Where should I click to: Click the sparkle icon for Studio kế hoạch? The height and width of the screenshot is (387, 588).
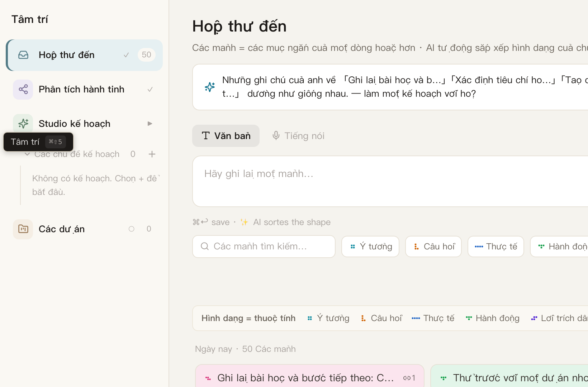point(23,124)
